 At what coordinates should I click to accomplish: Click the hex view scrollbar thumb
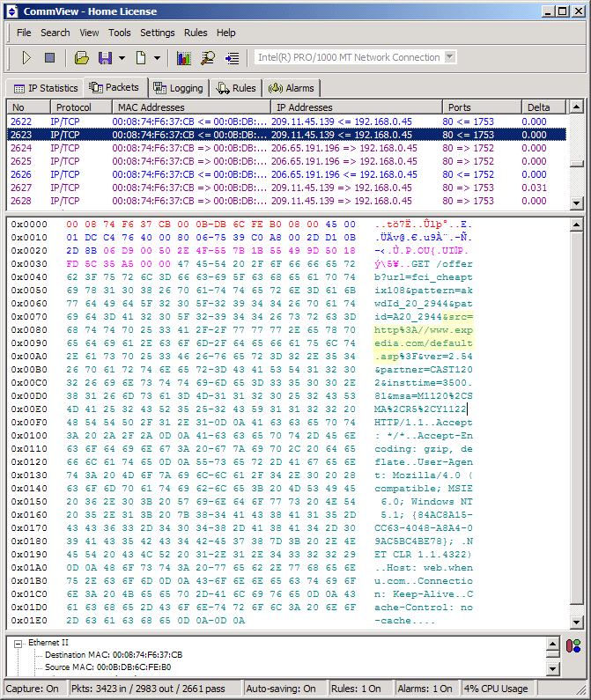click(576, 418)
